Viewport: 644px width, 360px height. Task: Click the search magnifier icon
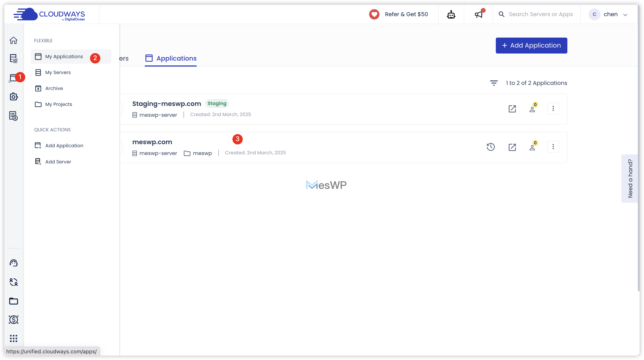click(501, 14)
